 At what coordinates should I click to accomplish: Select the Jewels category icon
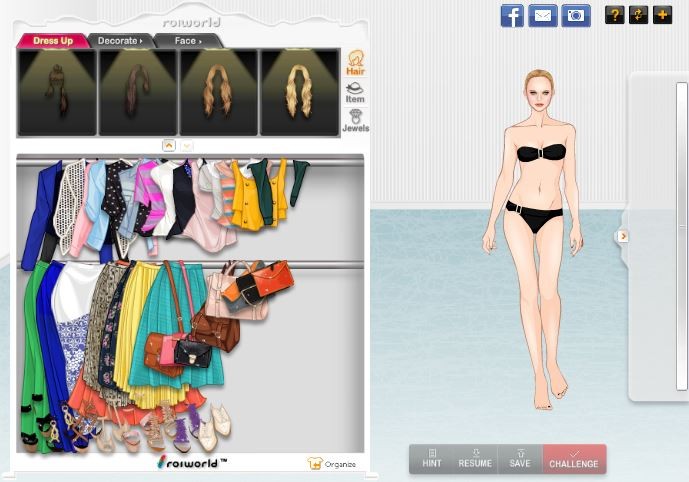point(355,121)
